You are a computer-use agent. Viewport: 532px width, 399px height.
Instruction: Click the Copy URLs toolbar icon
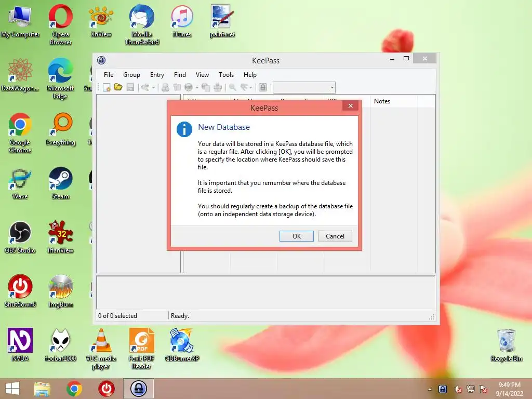(206, 87)
